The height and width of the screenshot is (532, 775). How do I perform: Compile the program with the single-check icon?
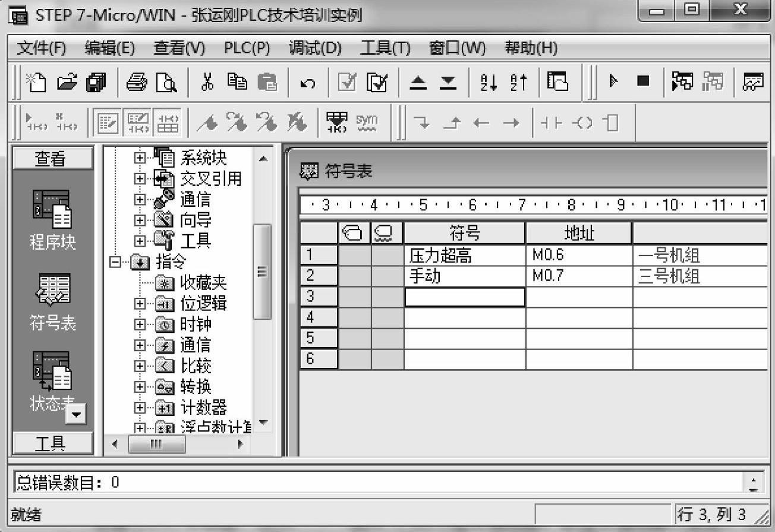(x=346, y=81)
